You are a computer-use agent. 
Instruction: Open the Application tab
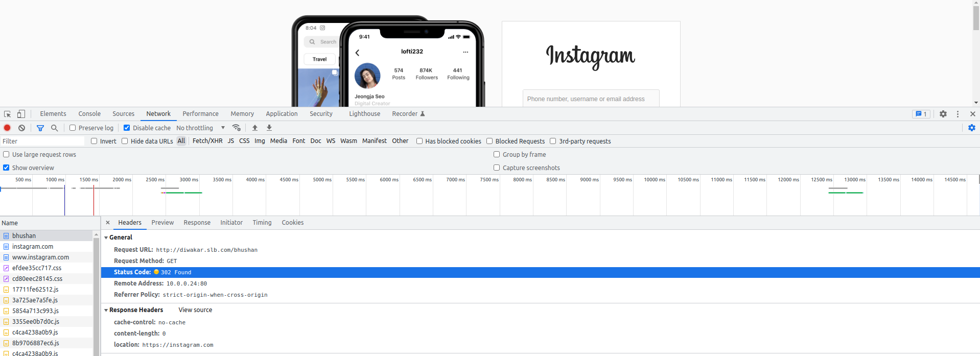pyautogui.click(x=282, y=114)
